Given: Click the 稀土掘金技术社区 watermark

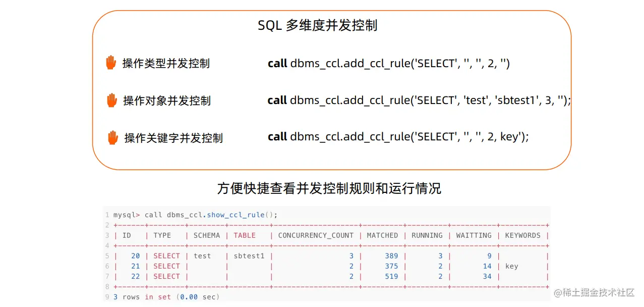Looking at the screenshot, I should [594, 293].
